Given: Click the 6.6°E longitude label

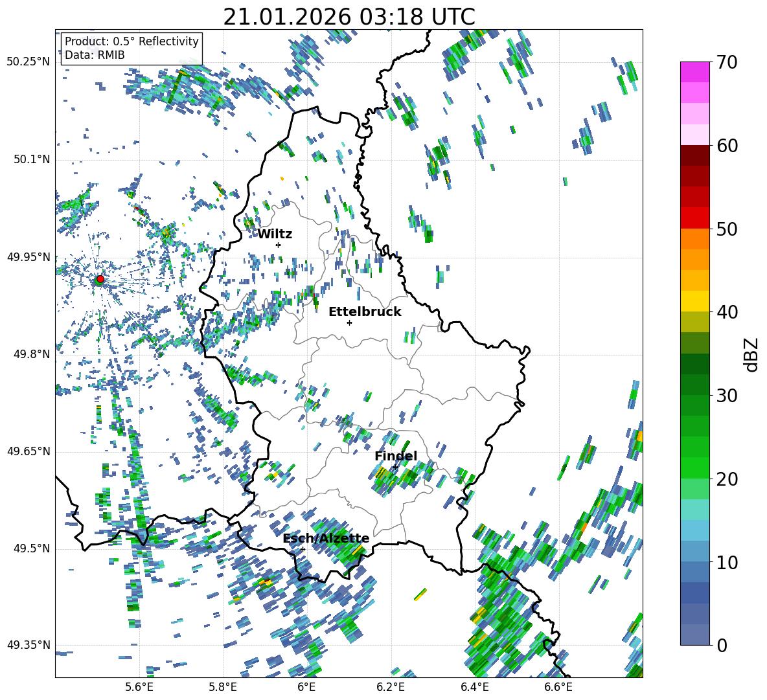Looking at the screenshot, I should coord(558,687).
